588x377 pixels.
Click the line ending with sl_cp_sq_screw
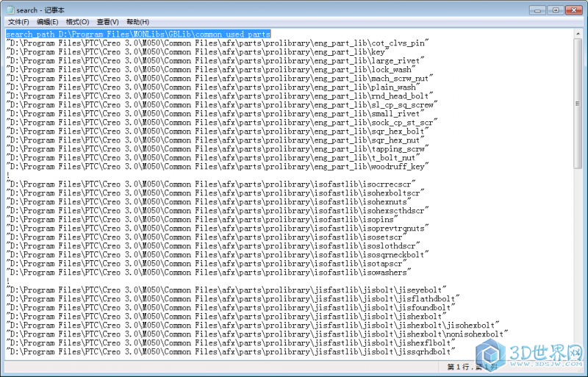tap(222, 104)
